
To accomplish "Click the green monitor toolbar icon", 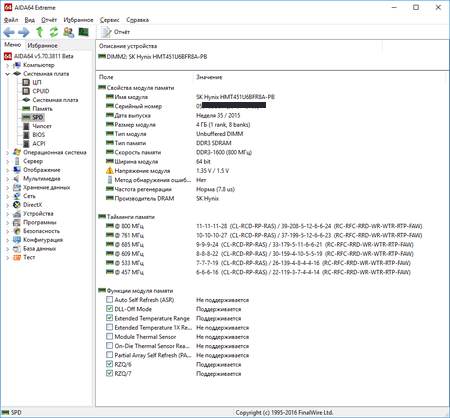I will (83, 32).
